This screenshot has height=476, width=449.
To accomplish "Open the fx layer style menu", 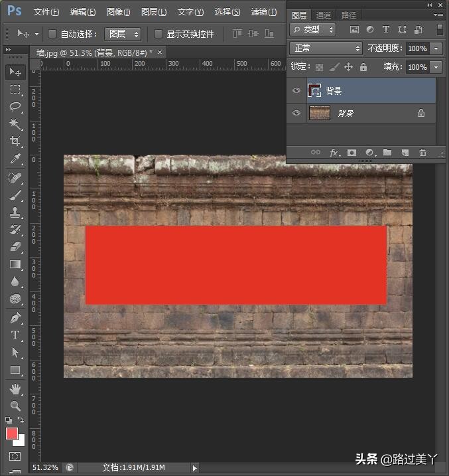I will pyautogui.click(x=334, y=152).
